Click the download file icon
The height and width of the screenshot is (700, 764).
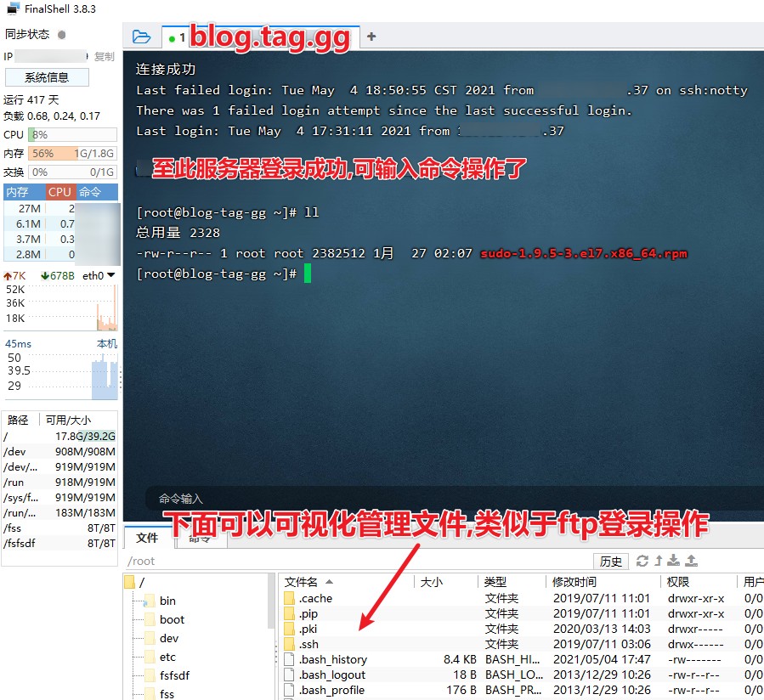pyautogui.click(x=674, y=561)
